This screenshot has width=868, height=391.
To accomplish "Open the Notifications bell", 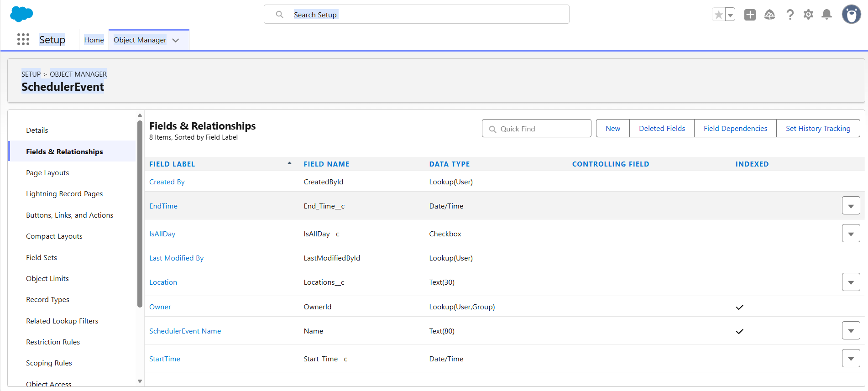I will click(x=826, y=15).
